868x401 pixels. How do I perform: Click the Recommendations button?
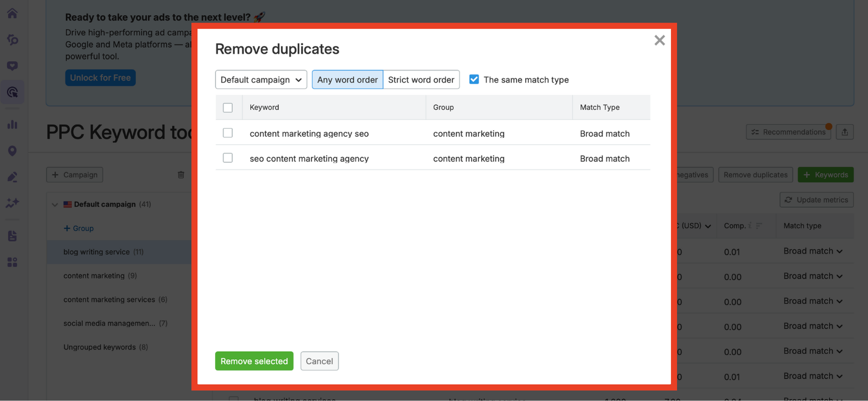[788, 132]
